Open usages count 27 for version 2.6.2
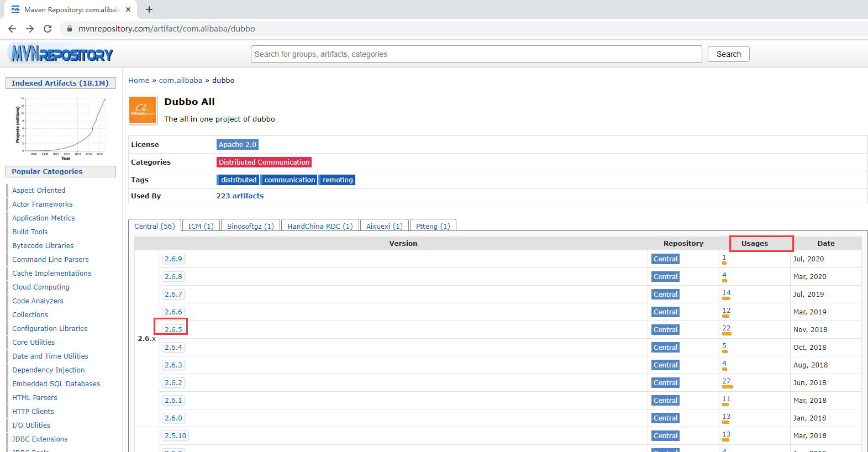The image size is (868, 452). (x=727, y=381)
